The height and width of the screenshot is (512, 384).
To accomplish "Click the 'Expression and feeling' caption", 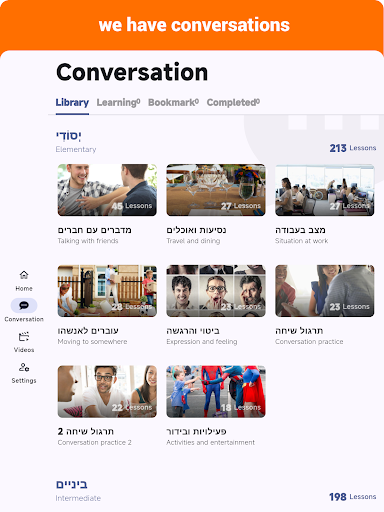I will (x=202, y=342).
